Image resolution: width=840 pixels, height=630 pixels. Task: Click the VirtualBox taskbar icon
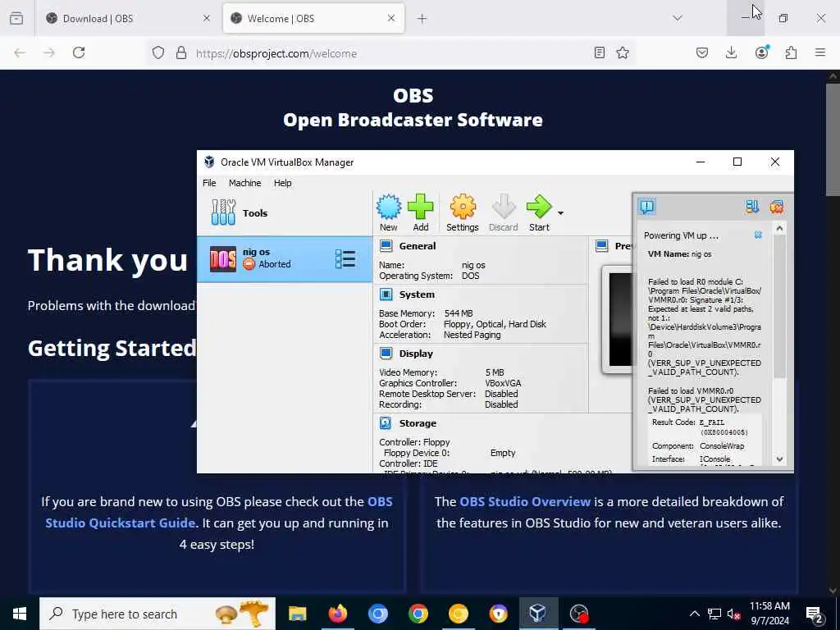(x=538, y=614)
